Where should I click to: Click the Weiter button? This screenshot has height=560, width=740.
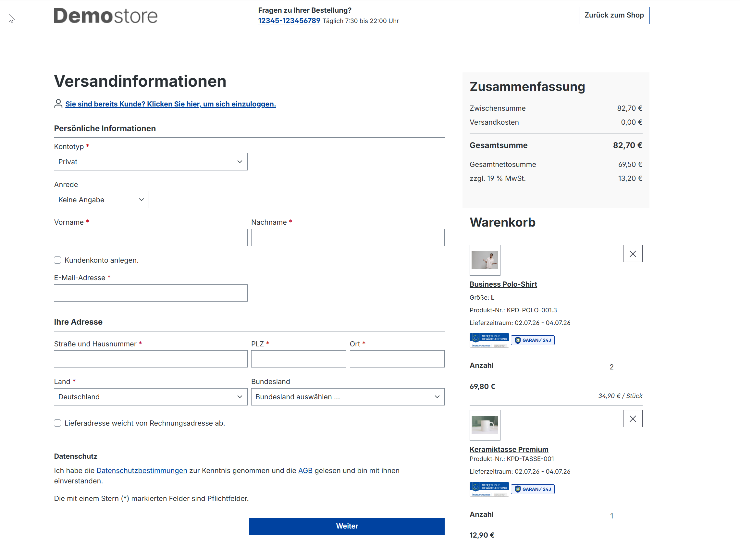[x=347, y=526]
